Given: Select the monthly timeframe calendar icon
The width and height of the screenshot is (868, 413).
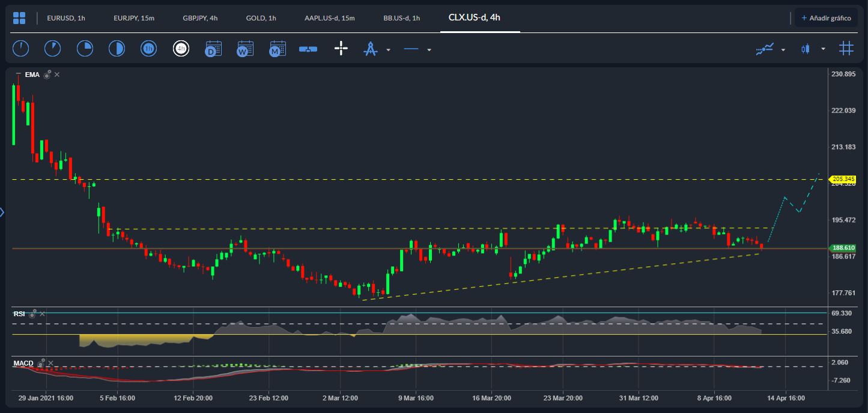Looking at the screenshot, I should 277,49.
